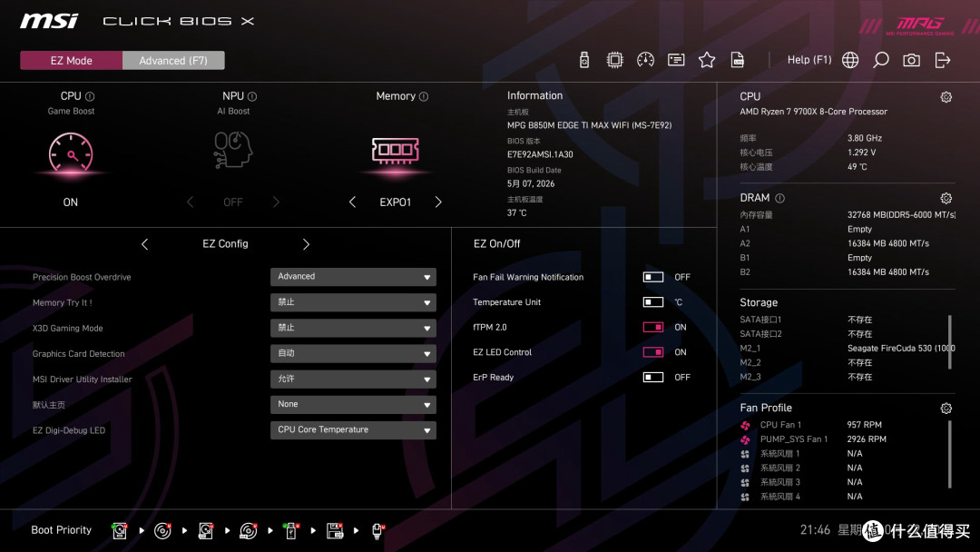
Task: Click the memory module icon above EXPO1
Action: pos(395,151)
